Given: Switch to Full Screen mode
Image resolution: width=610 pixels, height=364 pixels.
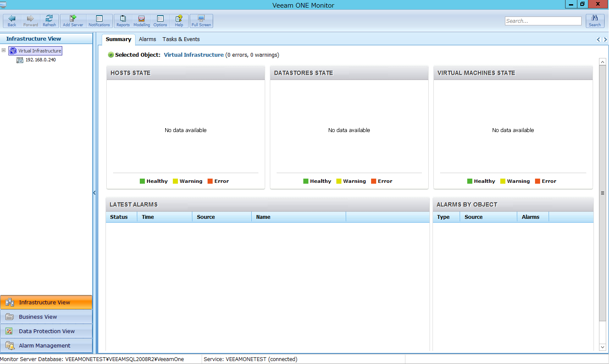Looking at the screenshot, I should tap(201, 21).
